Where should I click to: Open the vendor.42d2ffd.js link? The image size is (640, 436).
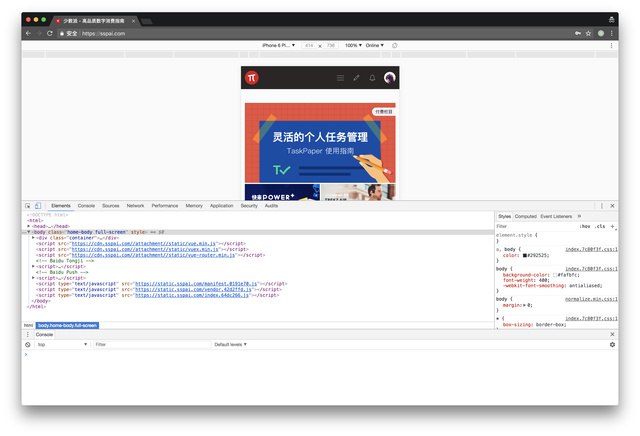coord(193,289)
